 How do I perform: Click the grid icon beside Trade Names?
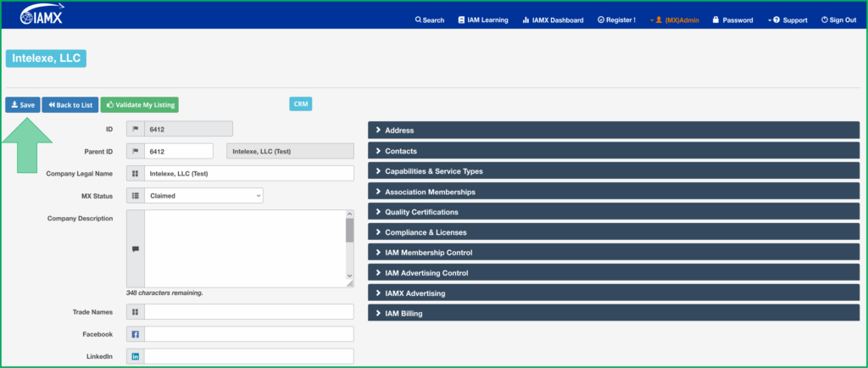pos(135,311)
